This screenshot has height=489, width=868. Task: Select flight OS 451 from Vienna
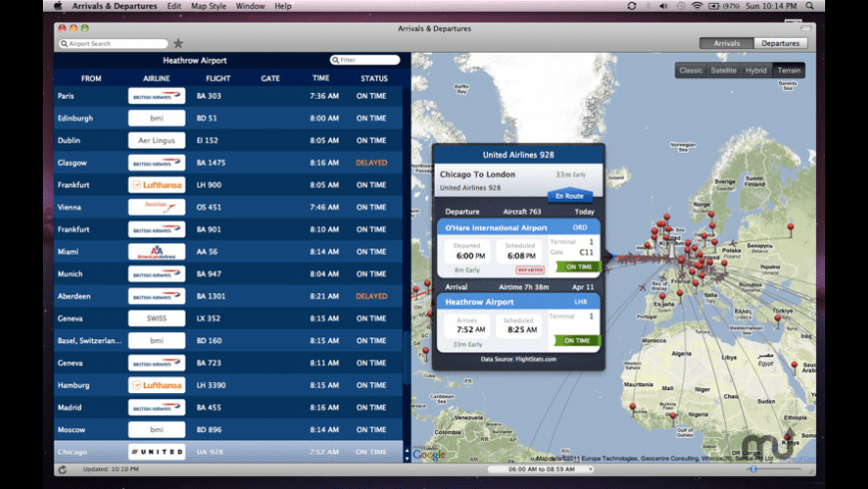[x=228, y=208]
